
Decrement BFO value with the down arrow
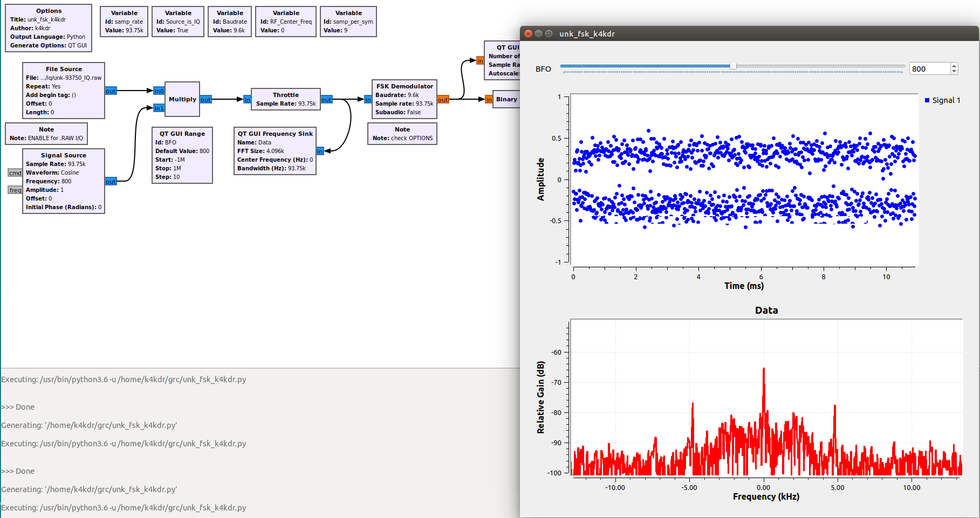click(954, 72)
